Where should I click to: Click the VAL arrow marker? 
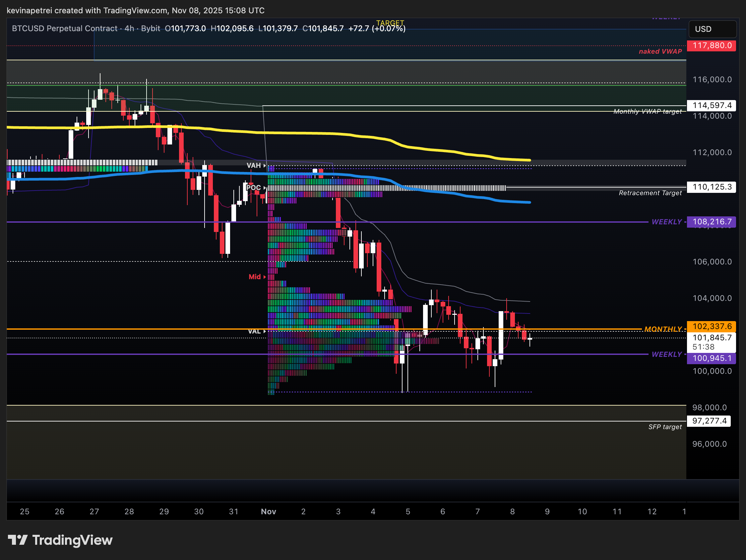click(x=264, y=332)
